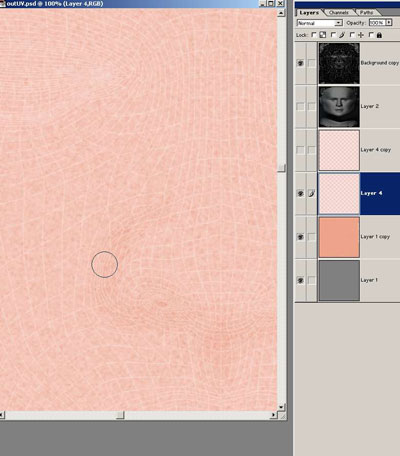Click paintbrush indicator on Layer 4
Image resolution: width=400 pixels, height=456 pixels.
click(311, 193)
